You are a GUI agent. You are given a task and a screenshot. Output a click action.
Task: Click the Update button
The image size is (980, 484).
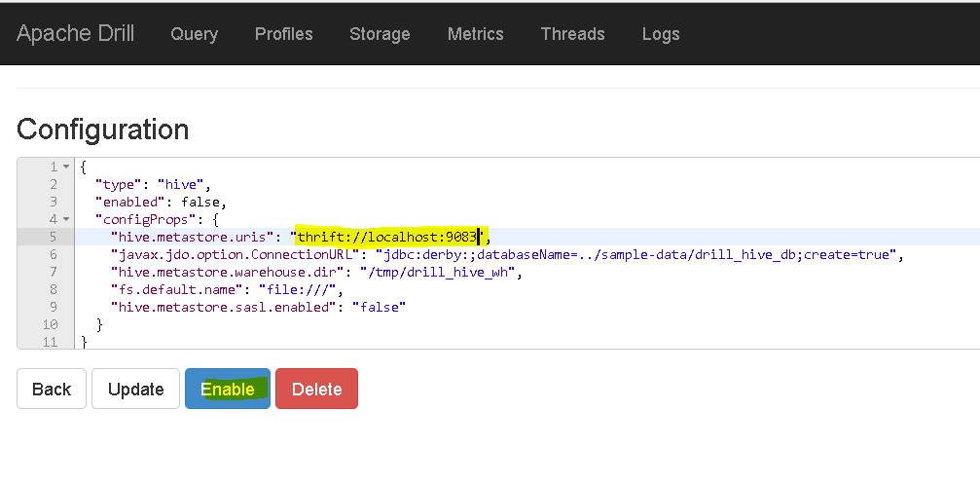coord(135,389)
